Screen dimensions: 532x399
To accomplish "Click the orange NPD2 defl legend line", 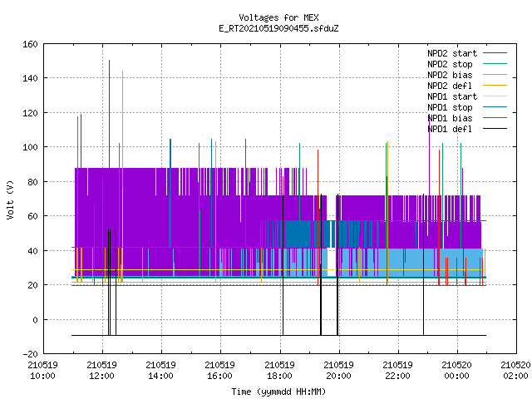I will point(495,86).
